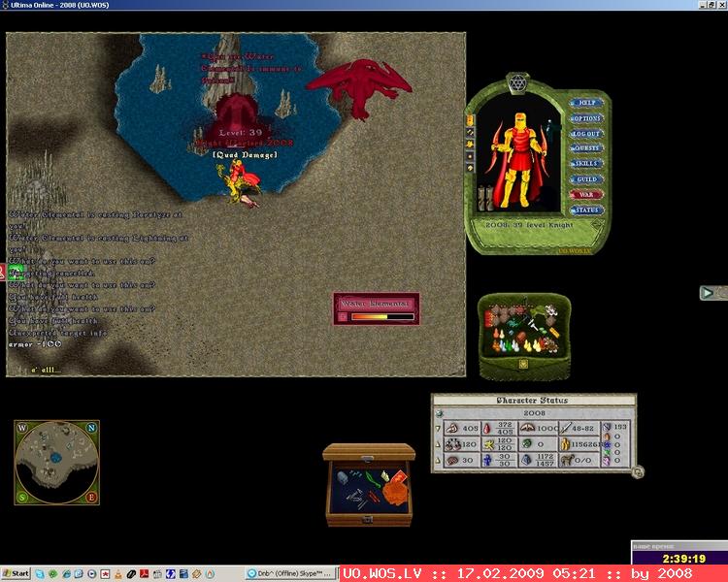This screenshot has height=582, width=728.
Task: Click the green backpack container
Action: point(524,336)
